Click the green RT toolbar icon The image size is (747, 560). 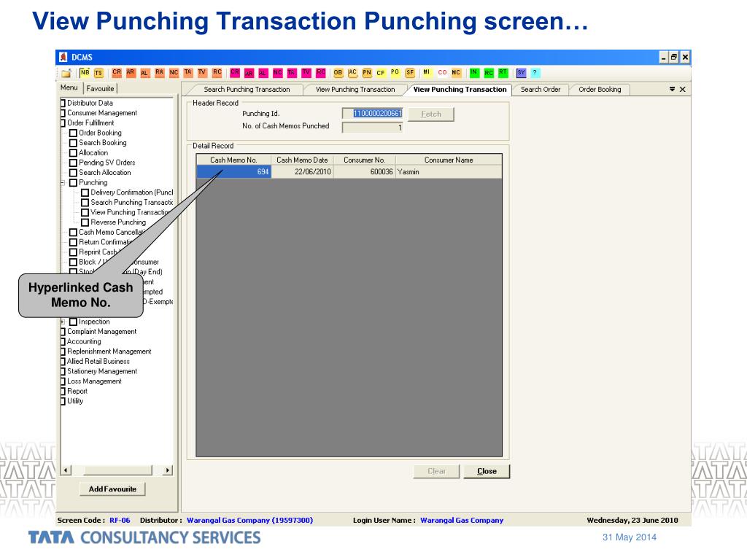click(x=503, y=72)
